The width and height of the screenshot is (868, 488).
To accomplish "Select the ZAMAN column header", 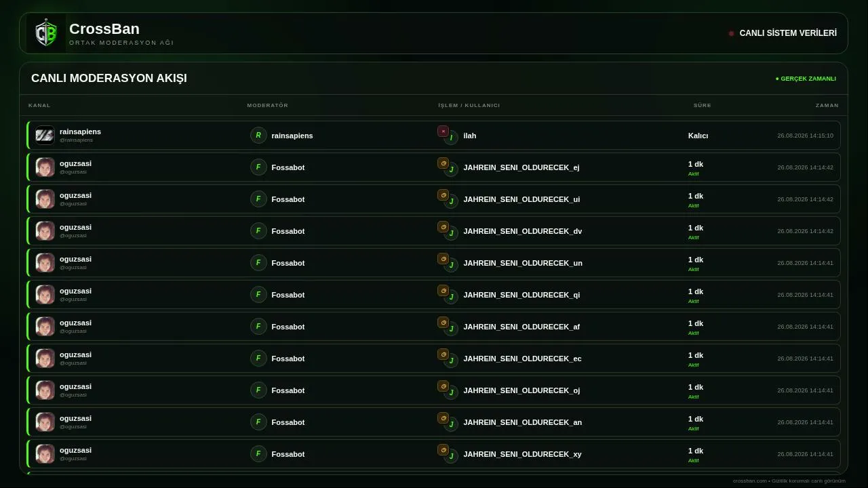I will coord(827,105).
